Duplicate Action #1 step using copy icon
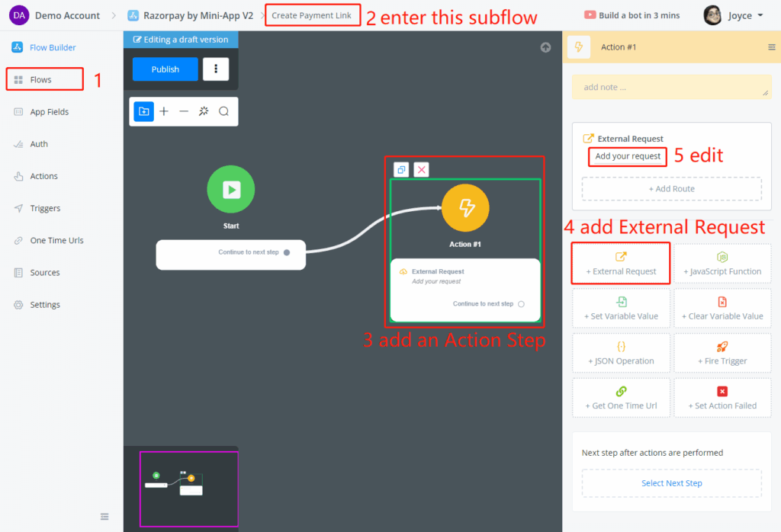This screenshot has width=781, height=532. [402, 169]
